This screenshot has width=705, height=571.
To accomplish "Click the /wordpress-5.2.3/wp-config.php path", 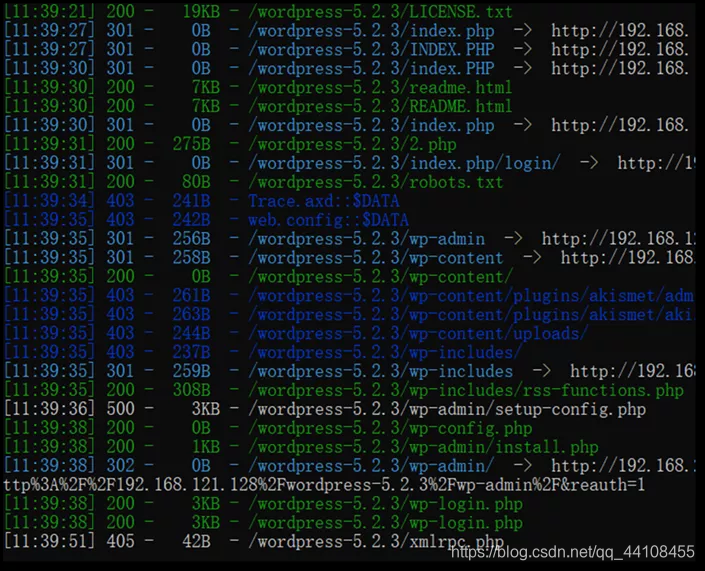I will click(x=390, y=427).
